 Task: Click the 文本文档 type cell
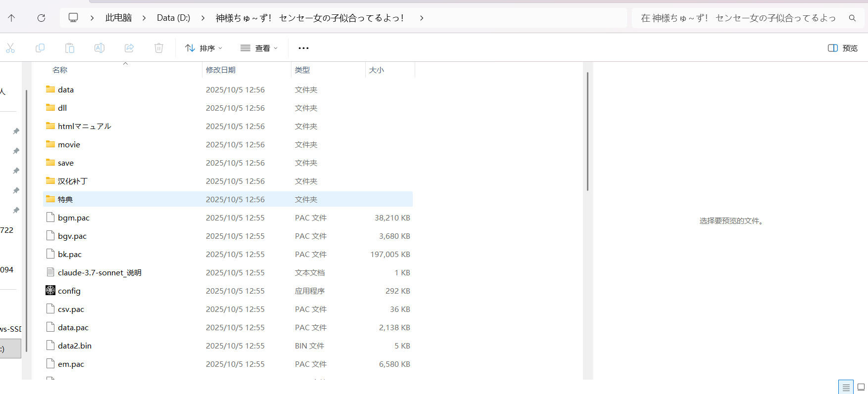(310, 272)
